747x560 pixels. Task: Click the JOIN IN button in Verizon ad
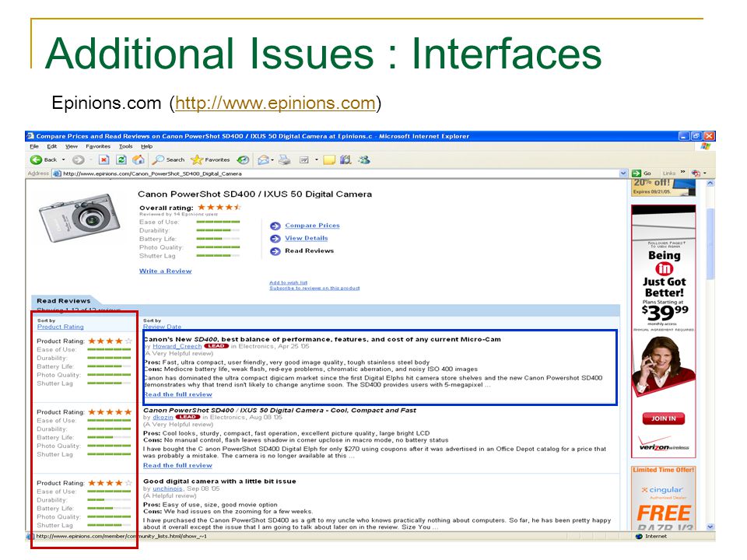tap(663, 418)
